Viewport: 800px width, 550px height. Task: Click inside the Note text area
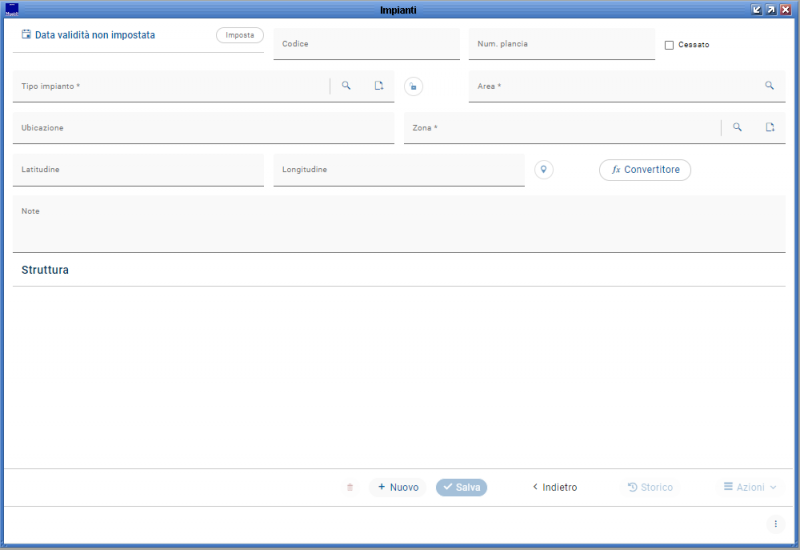click(x=398, y=228)
